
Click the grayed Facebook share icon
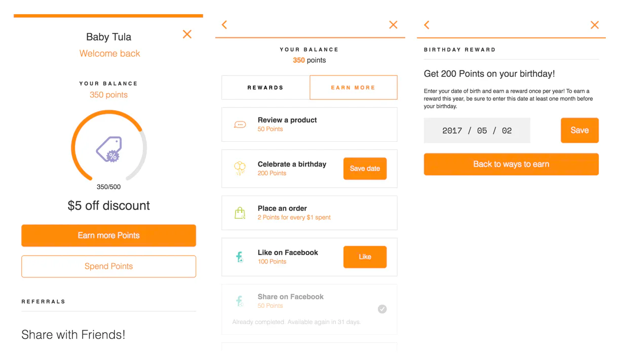(x=240, y=300)
